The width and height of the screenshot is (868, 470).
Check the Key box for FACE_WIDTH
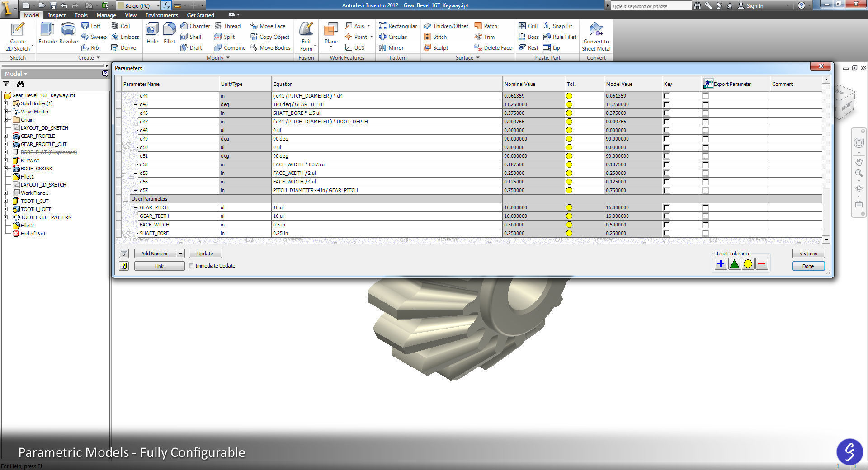coord(666,225)
